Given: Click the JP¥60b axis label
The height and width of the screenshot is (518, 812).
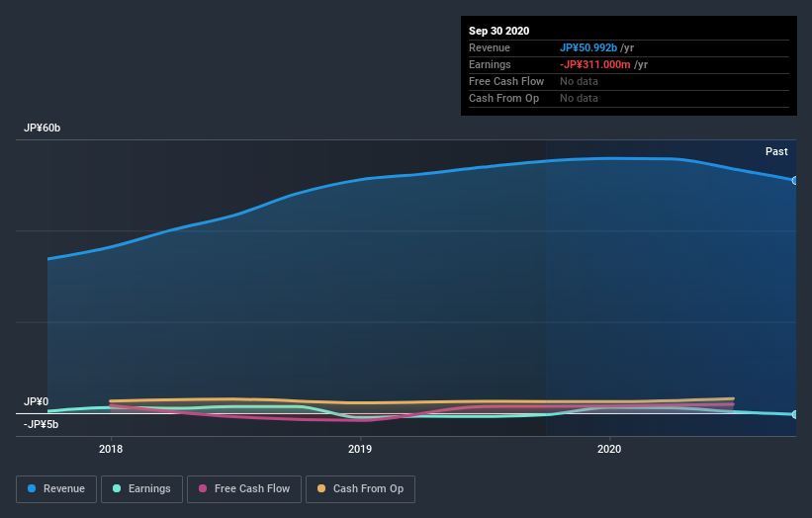Looking at the screenshot, I should pos(42,128).
